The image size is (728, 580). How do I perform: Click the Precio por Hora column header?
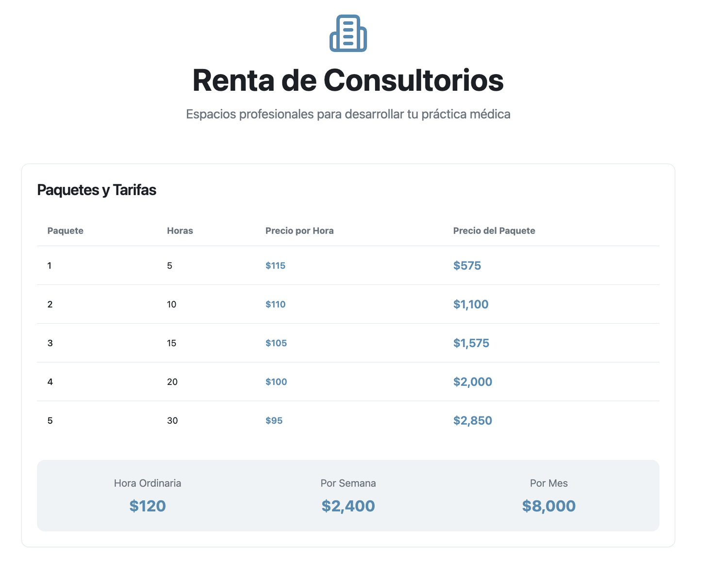(x=299, y=231)
